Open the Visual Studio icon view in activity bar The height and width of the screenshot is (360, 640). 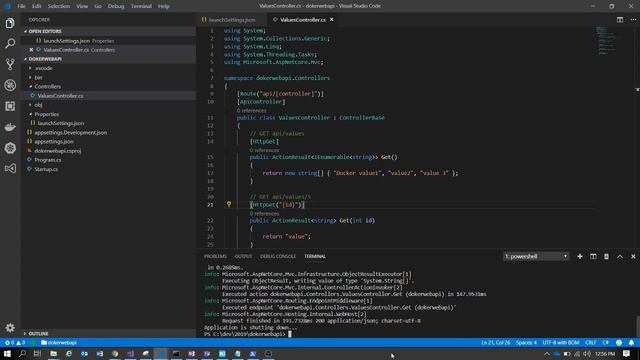(10, 168)
